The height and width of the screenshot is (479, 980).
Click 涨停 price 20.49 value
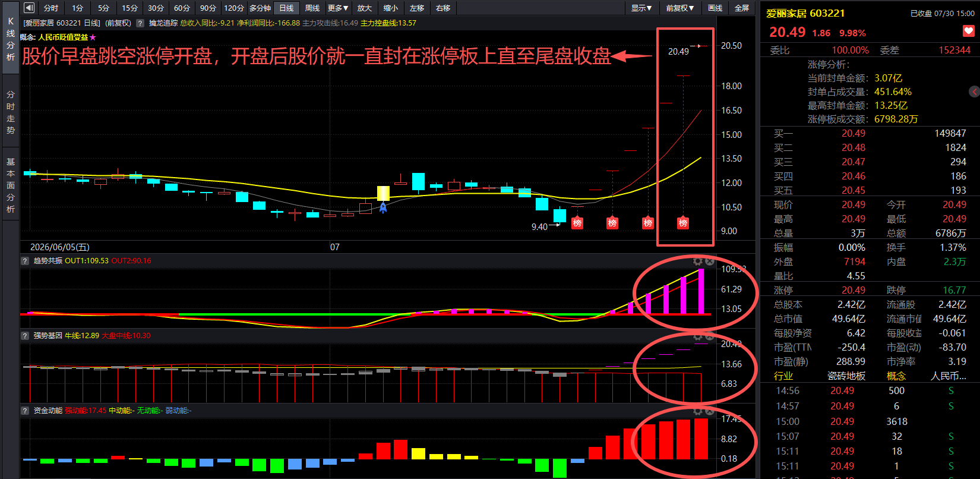(x=853, y=290)
